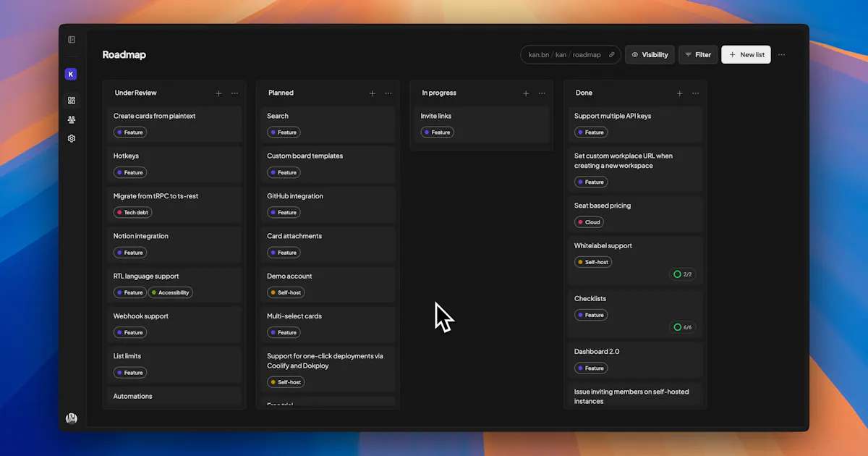
Task: Click the Roadmap board title
Action: tap(124, 55)
